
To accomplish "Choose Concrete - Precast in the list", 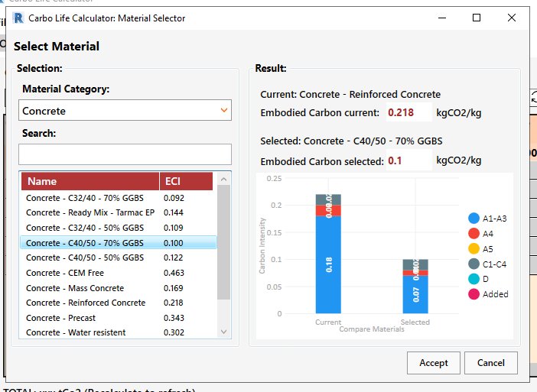I will pyautogui.click(x=61, y=318).
